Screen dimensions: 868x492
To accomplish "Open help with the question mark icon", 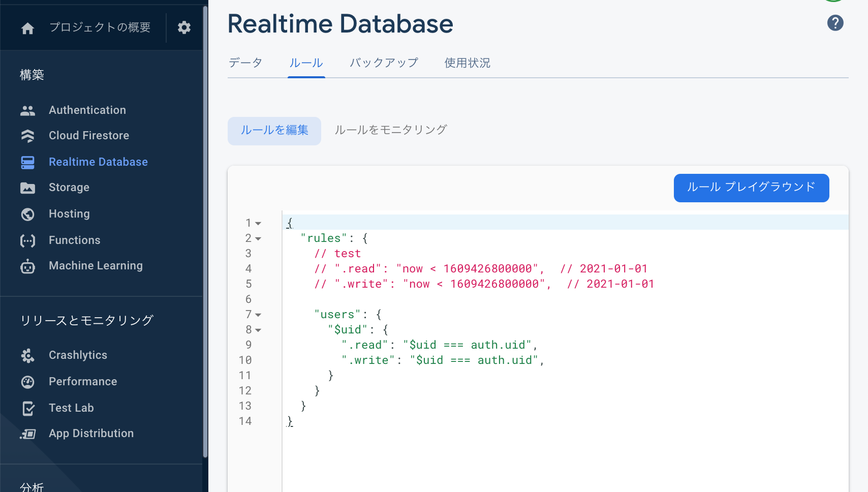I will pyautogui.click(x=835, y=23).
